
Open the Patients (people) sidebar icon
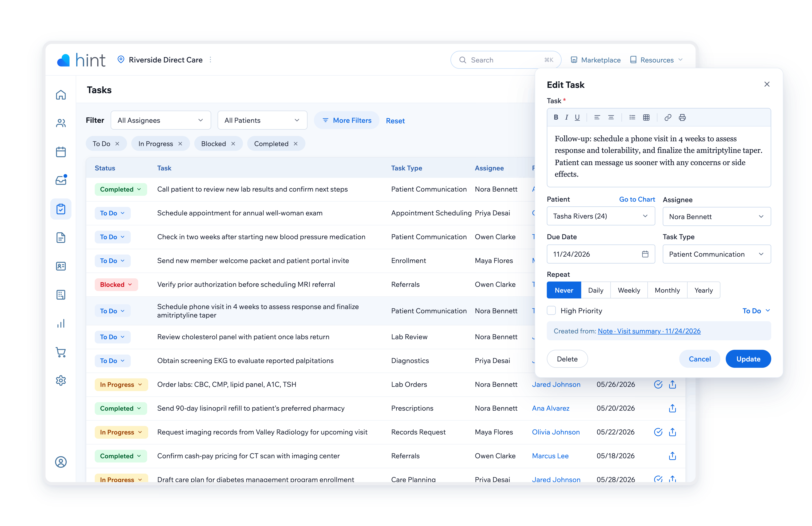coord(61,123)
